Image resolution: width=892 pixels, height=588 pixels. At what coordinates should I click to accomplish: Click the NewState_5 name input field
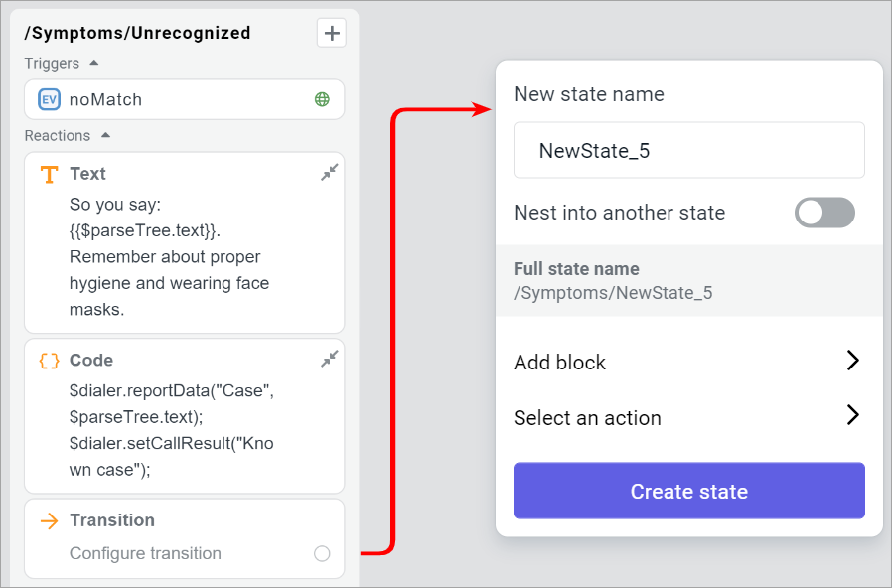point(688,149)
